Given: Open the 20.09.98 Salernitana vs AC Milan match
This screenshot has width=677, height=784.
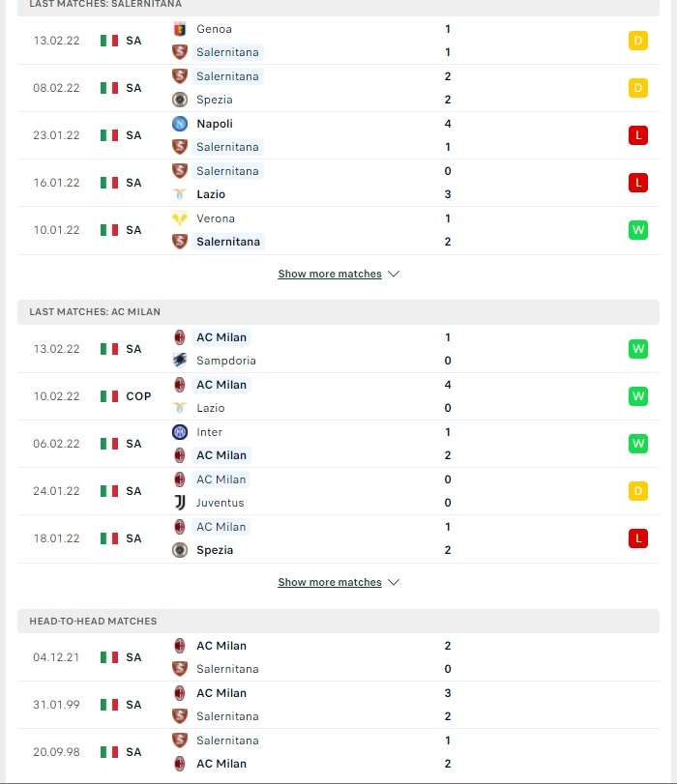Looking at the screenshot, I should click(x=338, y=752).
